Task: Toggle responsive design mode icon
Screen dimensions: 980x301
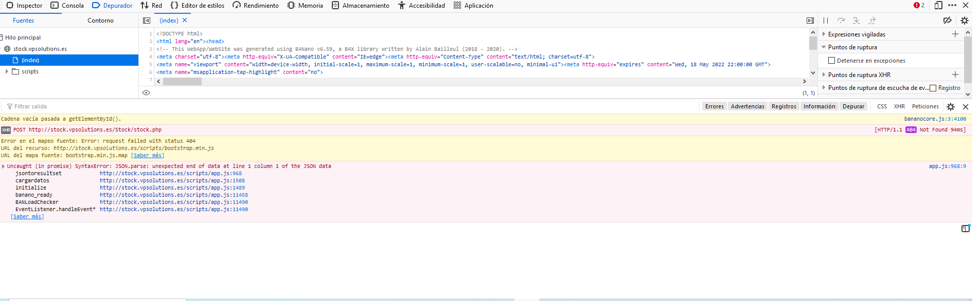Action: coord(938,5)
